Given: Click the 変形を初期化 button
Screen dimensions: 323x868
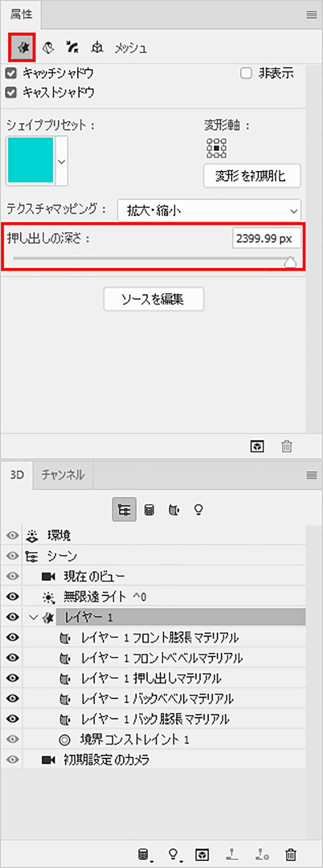Looking at the screenshot, I should (252, 176).
